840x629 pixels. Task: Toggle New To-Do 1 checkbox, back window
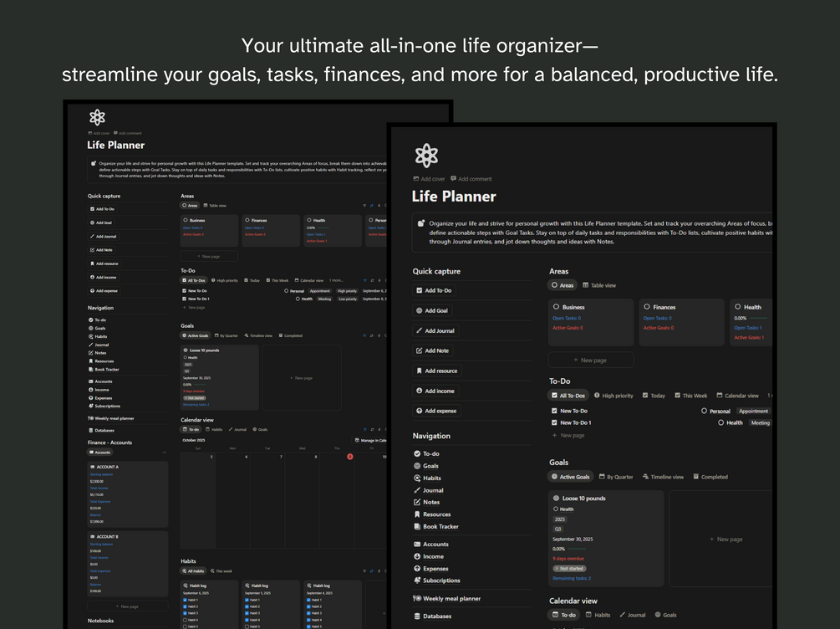[184, 299]
